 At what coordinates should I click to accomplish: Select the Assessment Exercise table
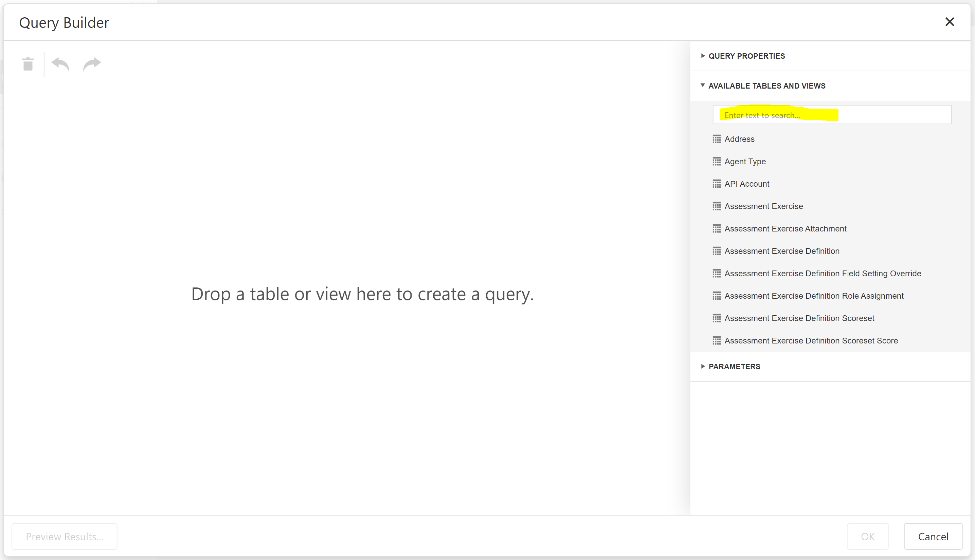pyautogui.click(x=763, y=206)
